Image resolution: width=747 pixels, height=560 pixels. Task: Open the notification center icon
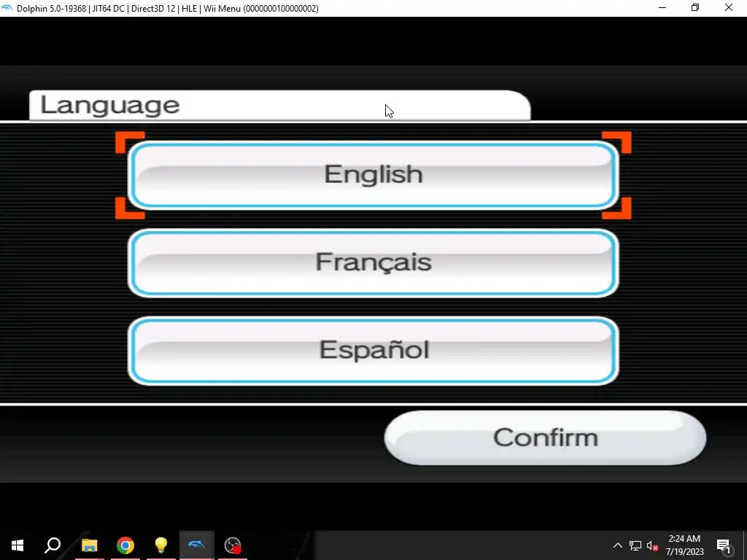point(724,545)
